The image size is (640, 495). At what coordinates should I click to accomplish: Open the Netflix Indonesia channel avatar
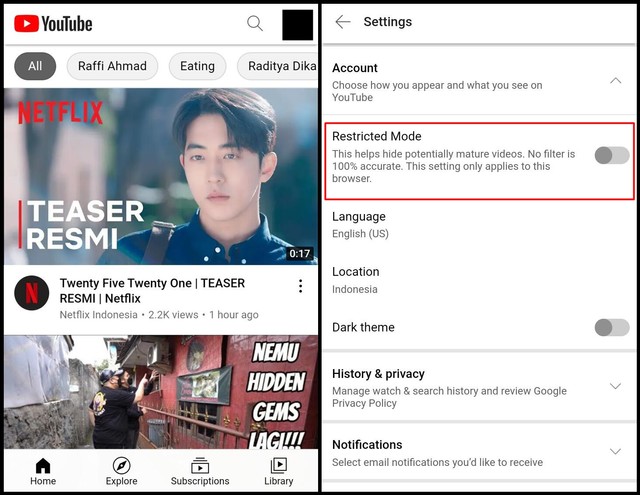[x=32, y=293]
